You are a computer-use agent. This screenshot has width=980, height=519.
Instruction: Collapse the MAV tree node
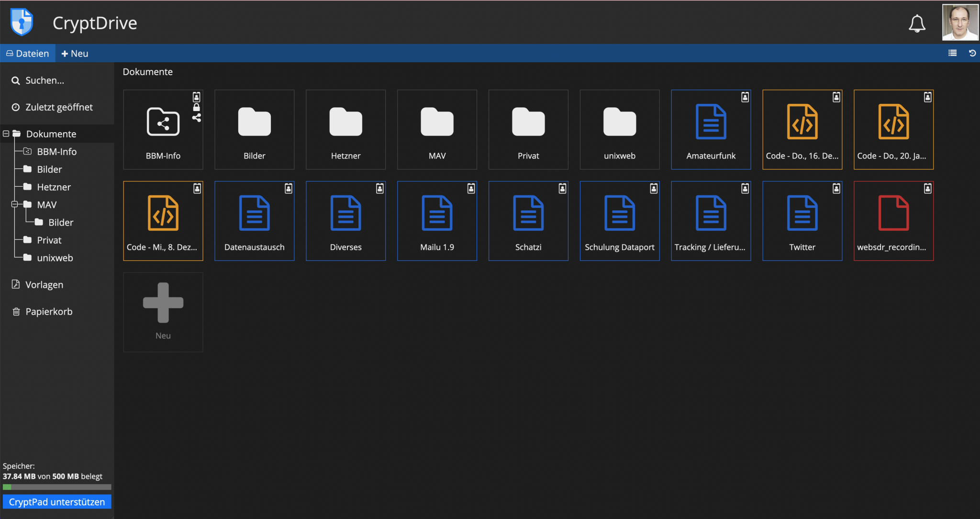14,204
